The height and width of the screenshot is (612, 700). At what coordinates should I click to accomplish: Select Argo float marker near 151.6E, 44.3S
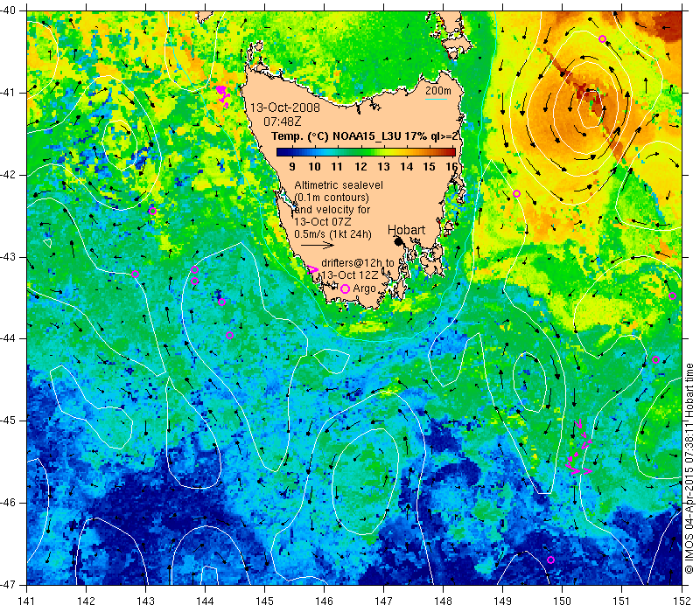click(655, 360)
